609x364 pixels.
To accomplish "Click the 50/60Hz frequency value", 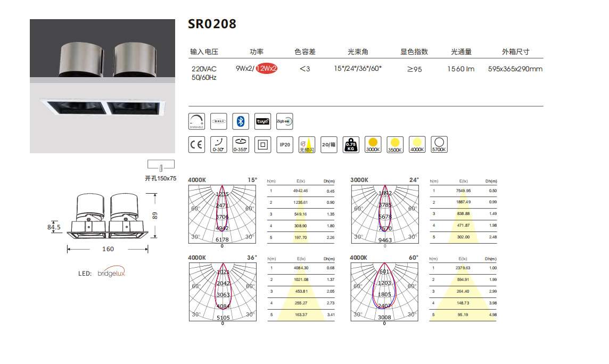I will pyautogui.click(x=204, y=78).
